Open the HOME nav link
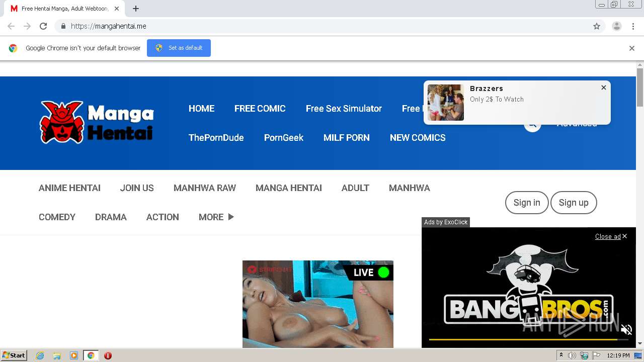The image size is (644, 362). click(201, 109)
